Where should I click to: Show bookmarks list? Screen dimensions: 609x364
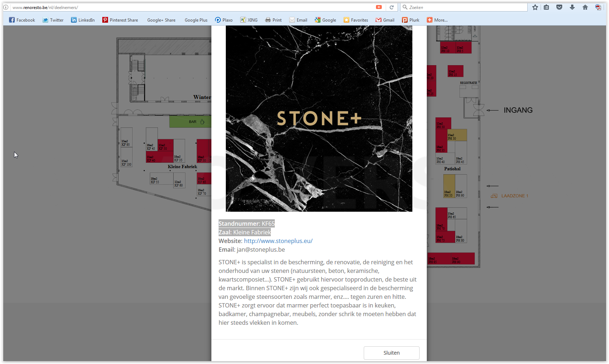click(546, 7)
